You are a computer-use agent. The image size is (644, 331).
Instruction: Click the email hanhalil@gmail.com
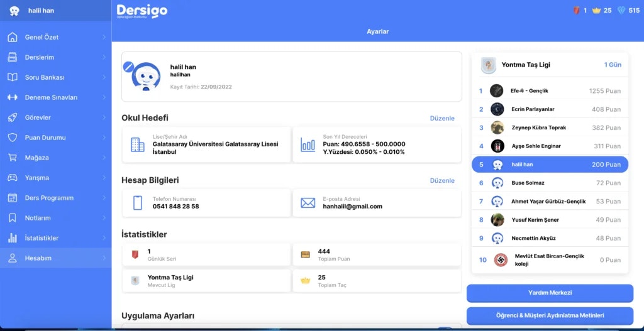pos(352,207)
